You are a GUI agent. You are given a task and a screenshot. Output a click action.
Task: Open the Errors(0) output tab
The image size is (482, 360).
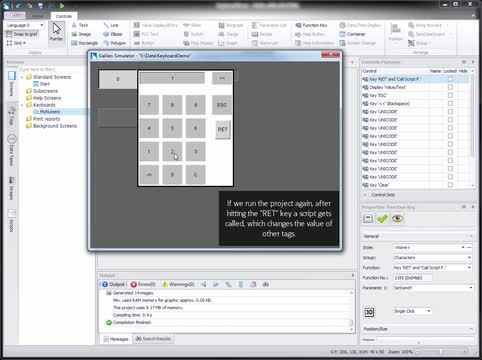[143, 284]
